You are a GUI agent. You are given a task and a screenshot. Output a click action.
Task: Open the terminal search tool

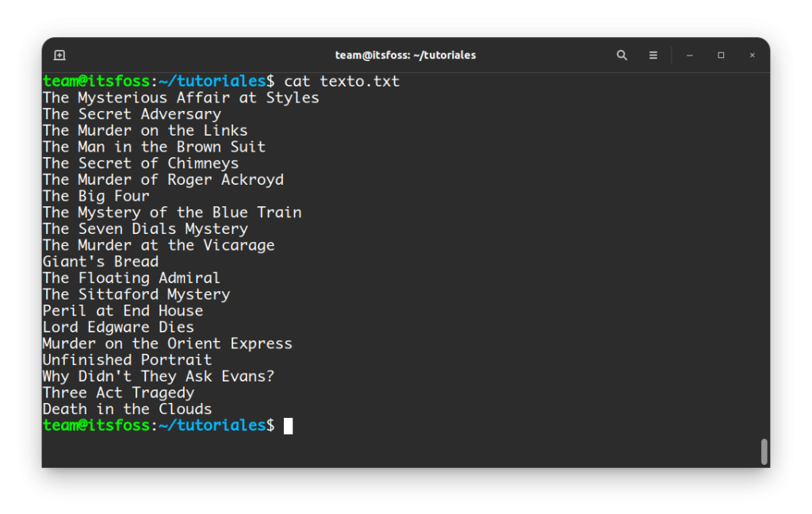pyautogui.click(x=622, y=55)
